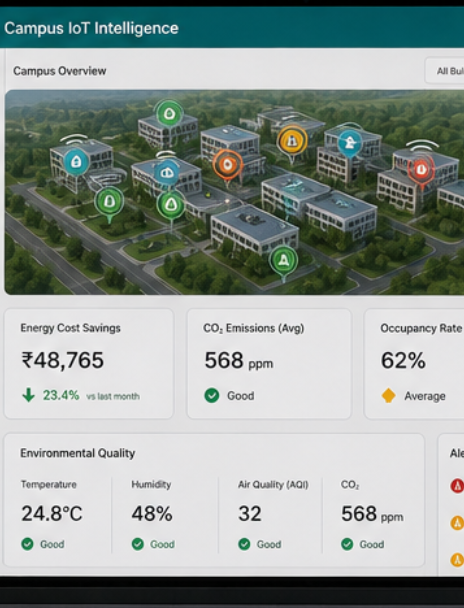Click 568 ppm in the CO₂ Emissions card

click(239, 361)
